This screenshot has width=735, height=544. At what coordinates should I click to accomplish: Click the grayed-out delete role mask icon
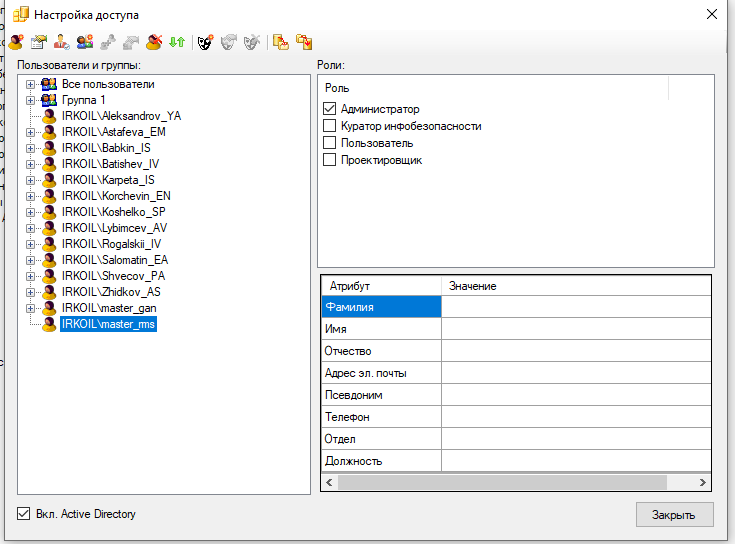pos(252,42)
